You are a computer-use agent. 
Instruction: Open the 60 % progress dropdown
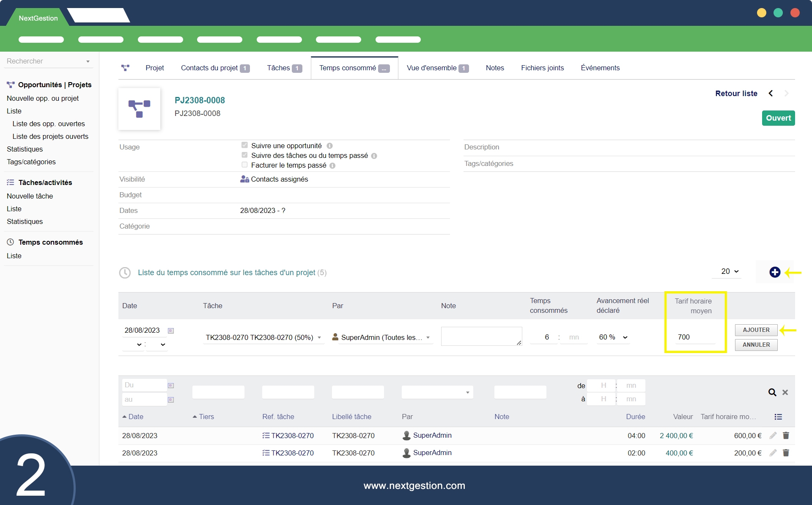[613, 337]
